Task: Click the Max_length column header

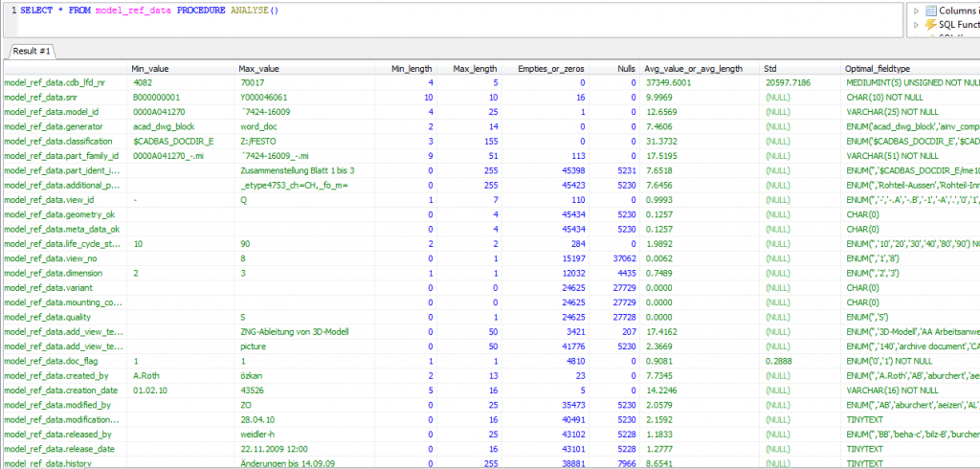Action: click(x=474, y=69)
